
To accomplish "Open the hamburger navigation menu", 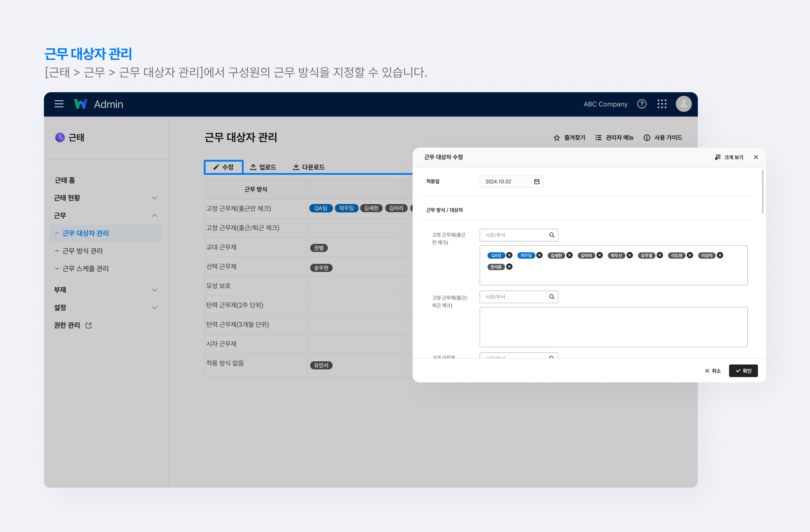I will tap(59, 104).
